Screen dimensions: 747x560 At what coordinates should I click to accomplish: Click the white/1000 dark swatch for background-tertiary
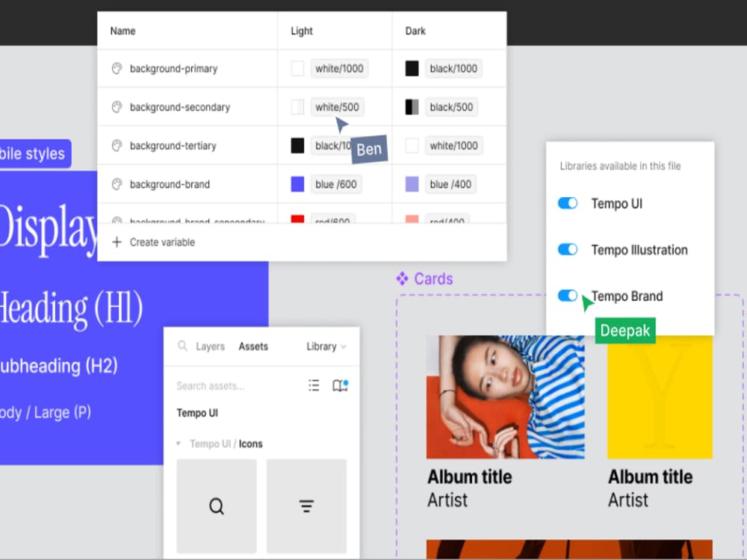[x=412, y=146]
